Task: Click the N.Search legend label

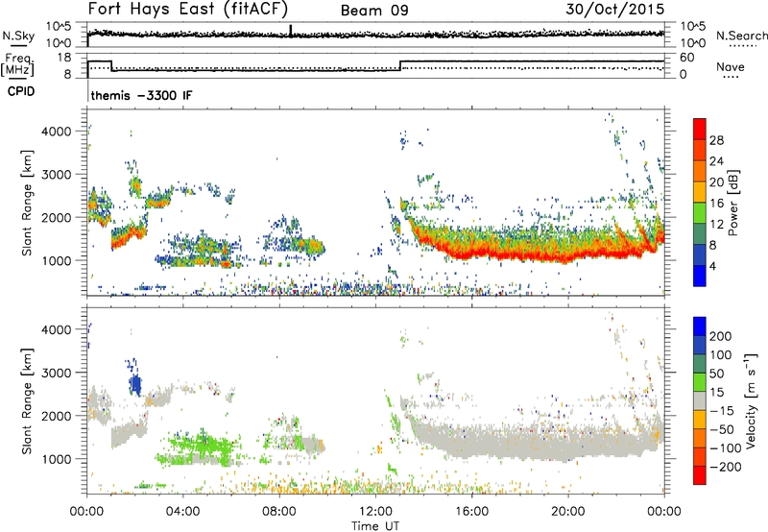Action: (x=741, y=36)
